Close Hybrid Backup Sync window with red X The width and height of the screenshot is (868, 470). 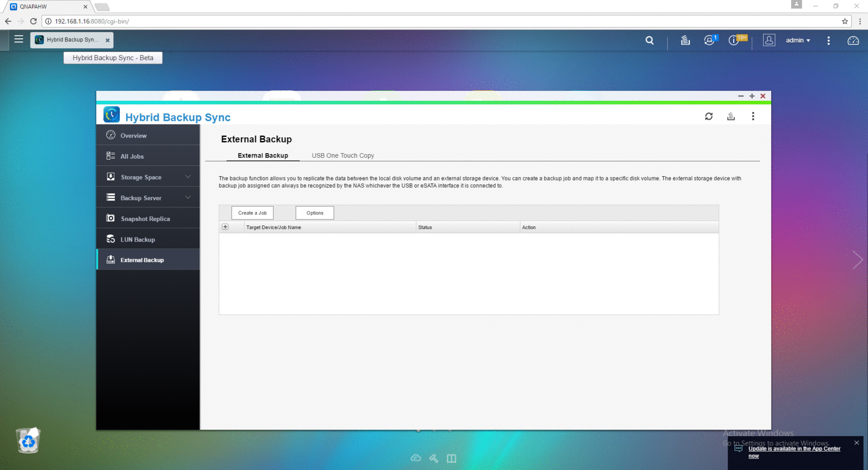click(x=763, y=96)
